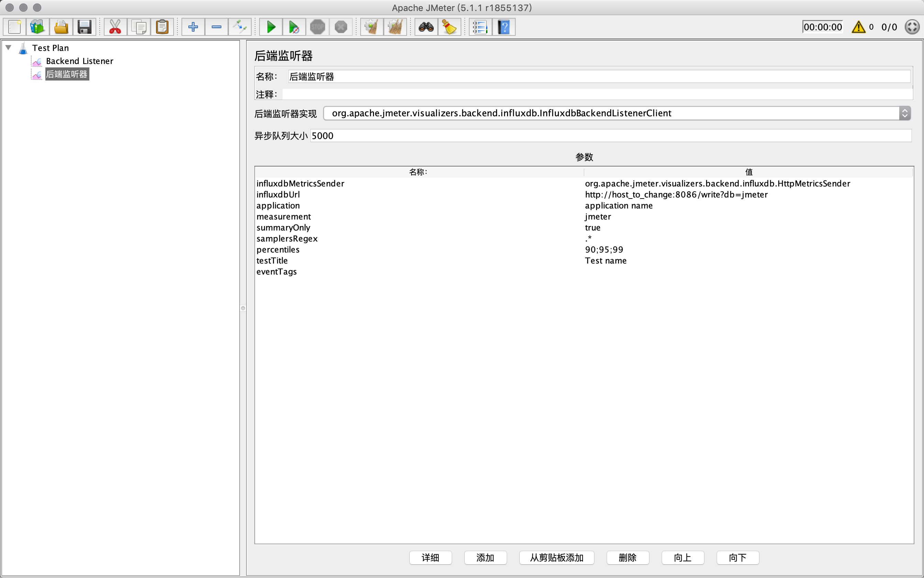Start the test with green play icon
Image resolution: width=924 pixels, height=578 pixels.
tap(271, 27)
